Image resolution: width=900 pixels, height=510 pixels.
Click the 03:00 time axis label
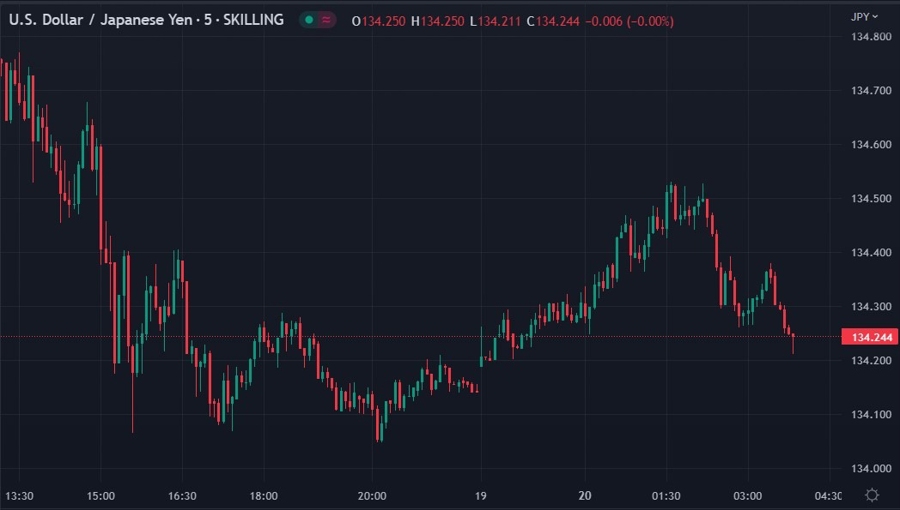point(747,496)
